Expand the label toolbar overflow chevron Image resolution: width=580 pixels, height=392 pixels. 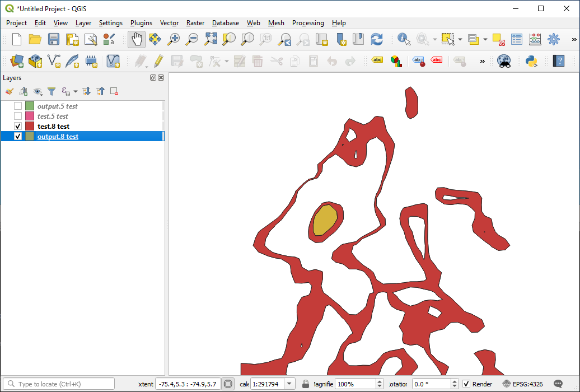click(483, 61)
